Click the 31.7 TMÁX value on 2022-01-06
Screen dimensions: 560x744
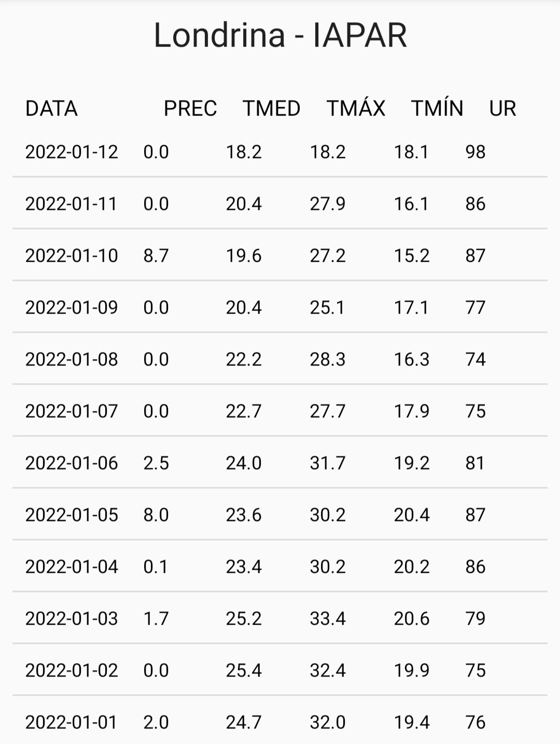click(x=328, y=463)
